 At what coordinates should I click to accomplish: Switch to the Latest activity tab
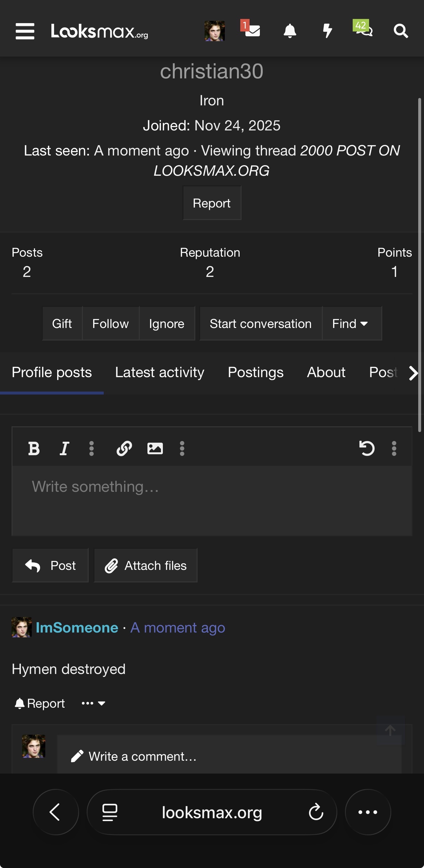pos(160,372)
